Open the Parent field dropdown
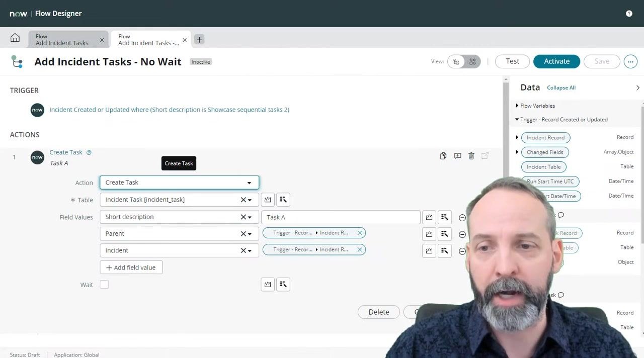The width and height of the screenshot is (644, 358). pyautogui.click(x=250, y=234)
